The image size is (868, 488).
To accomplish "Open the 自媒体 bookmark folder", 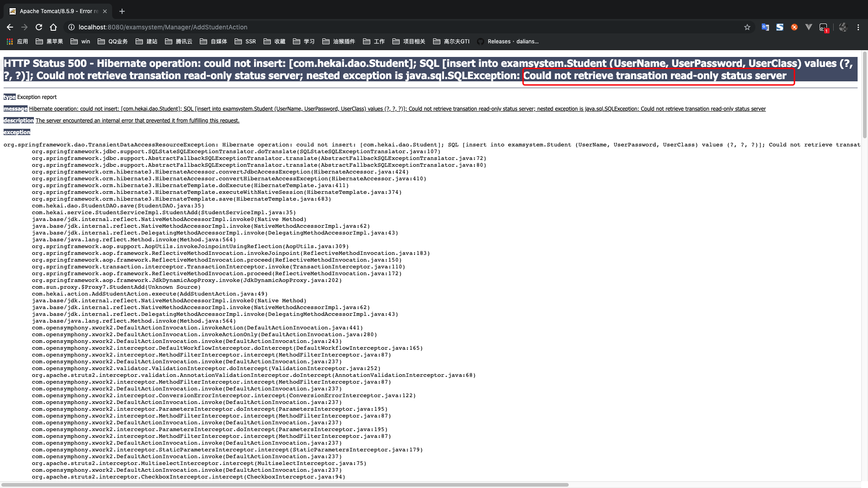I will coord(213,42).
